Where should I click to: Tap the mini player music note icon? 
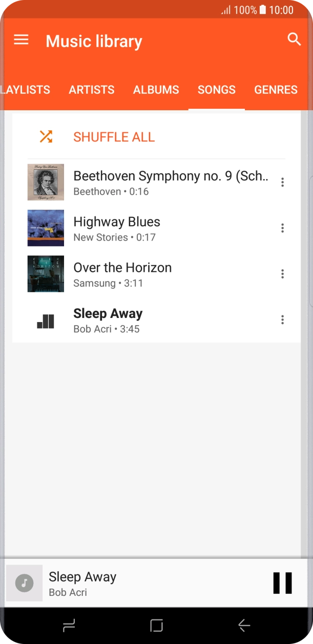click(23, 582)
